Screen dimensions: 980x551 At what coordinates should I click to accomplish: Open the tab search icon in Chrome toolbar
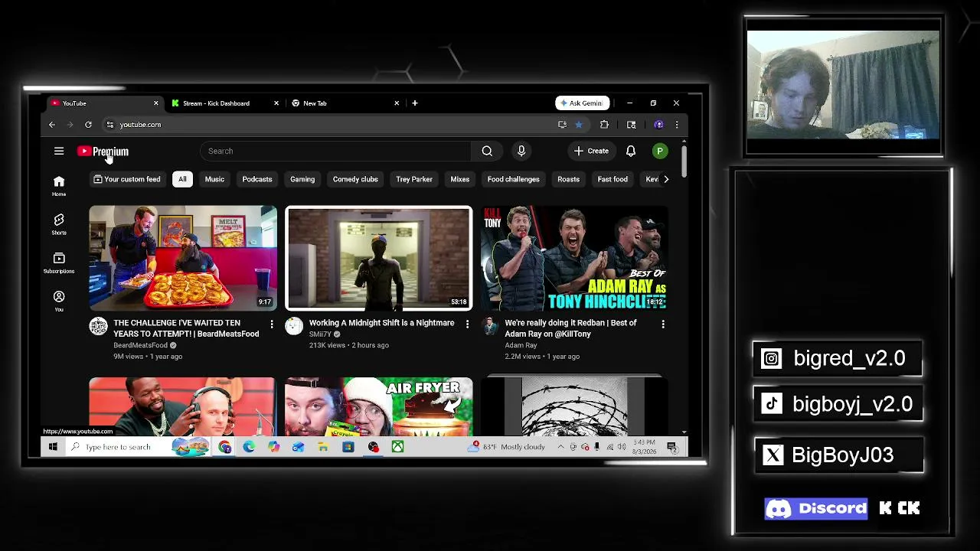click(631, 125)
